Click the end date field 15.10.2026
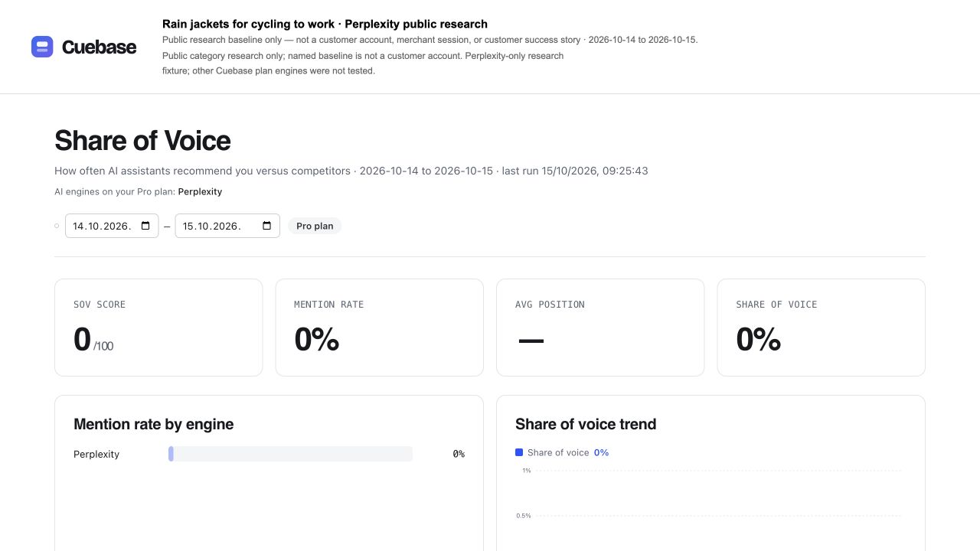This screenshot has height=551, width=980. [227, 226]
